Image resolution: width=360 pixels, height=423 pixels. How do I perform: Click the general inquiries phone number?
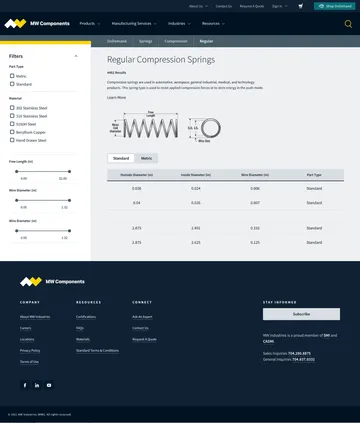point(303,359)
